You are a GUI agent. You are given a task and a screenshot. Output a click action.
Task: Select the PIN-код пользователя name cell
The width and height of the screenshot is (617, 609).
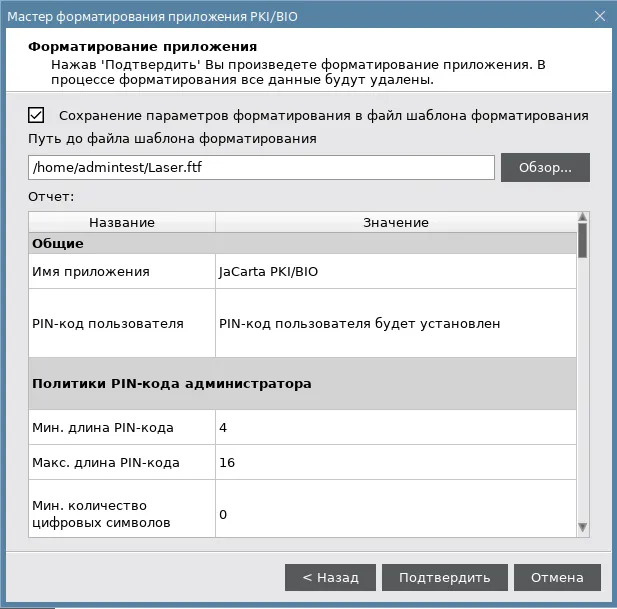point(122,323)
